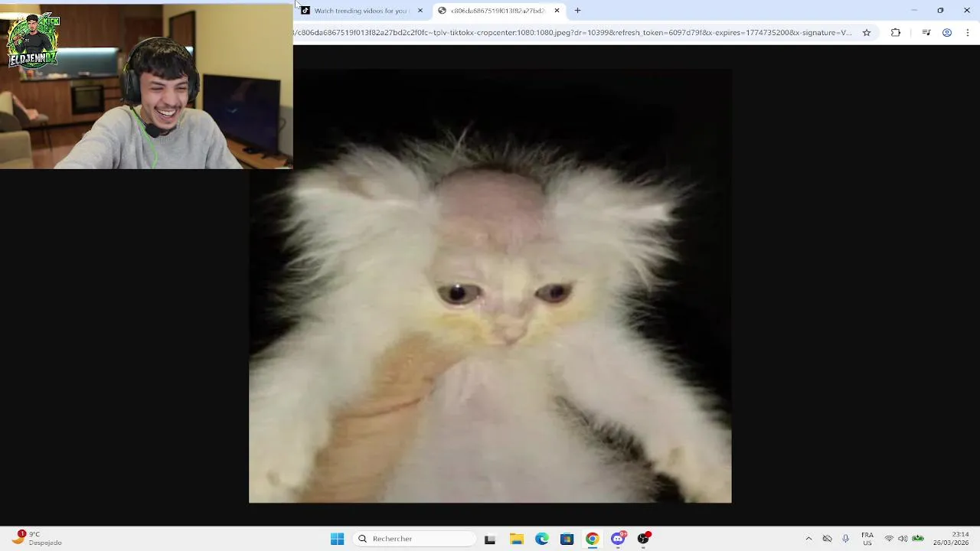Select the c806da6867519f013f82a27bd2 image tab
Viewport: 980px width, 551px height.
pos(498,11)
